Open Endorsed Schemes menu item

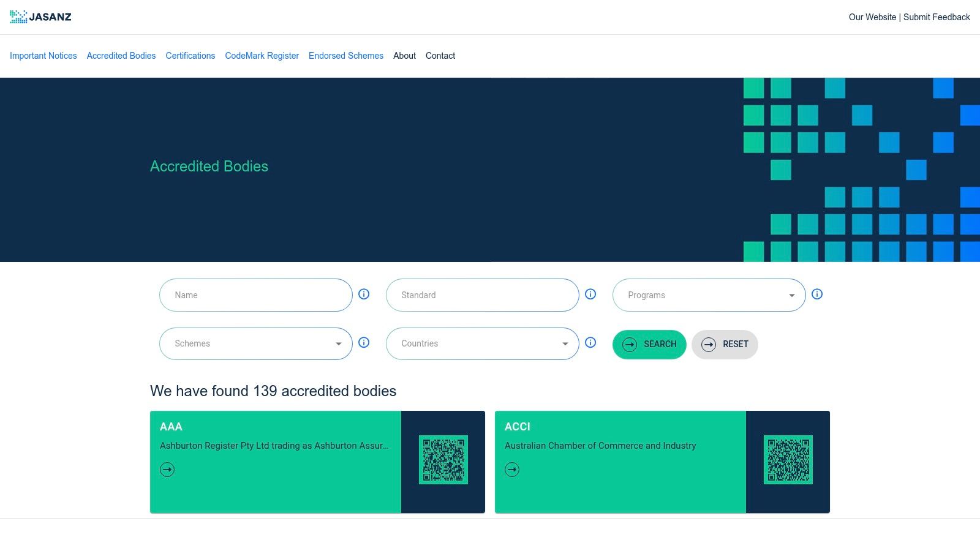coord(346,56)
